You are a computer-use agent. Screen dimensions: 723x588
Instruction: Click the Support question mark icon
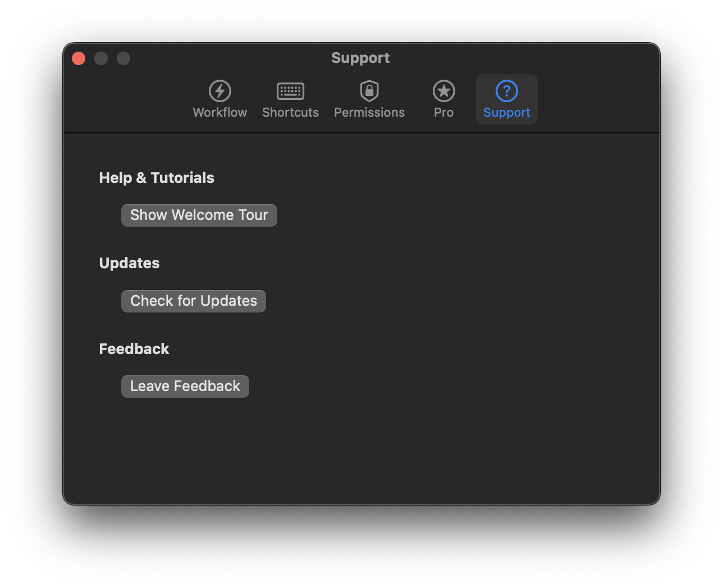click(506, 91)
